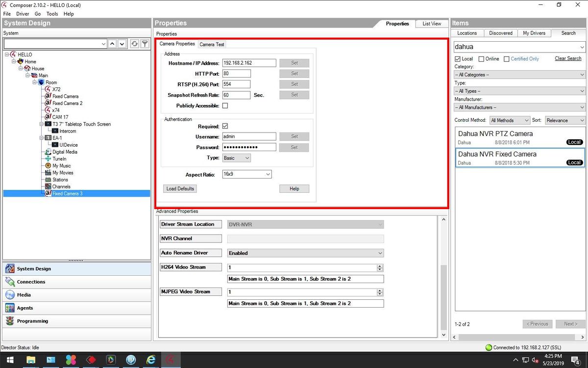Viewport: 588px width, 368px height.
Task: Uncheck the authentication Required checkbox
Action: pyautogui.click(x=225, y=126)
